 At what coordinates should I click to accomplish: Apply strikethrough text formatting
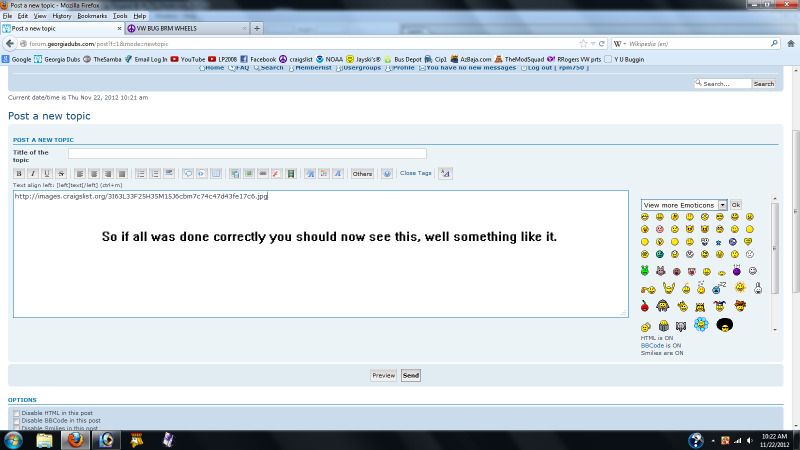(61, 173)
